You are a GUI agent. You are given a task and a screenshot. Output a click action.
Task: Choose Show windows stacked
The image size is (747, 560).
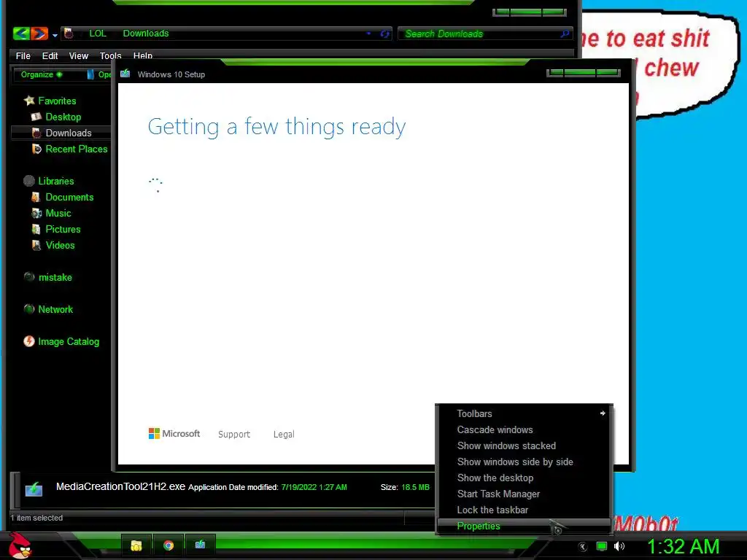524,446
